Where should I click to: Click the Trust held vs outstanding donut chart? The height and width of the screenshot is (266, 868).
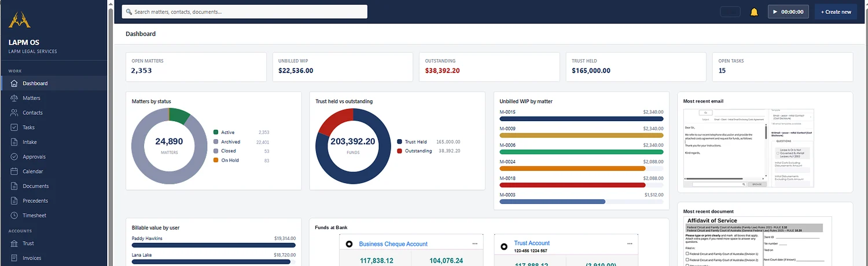[352, 145]
